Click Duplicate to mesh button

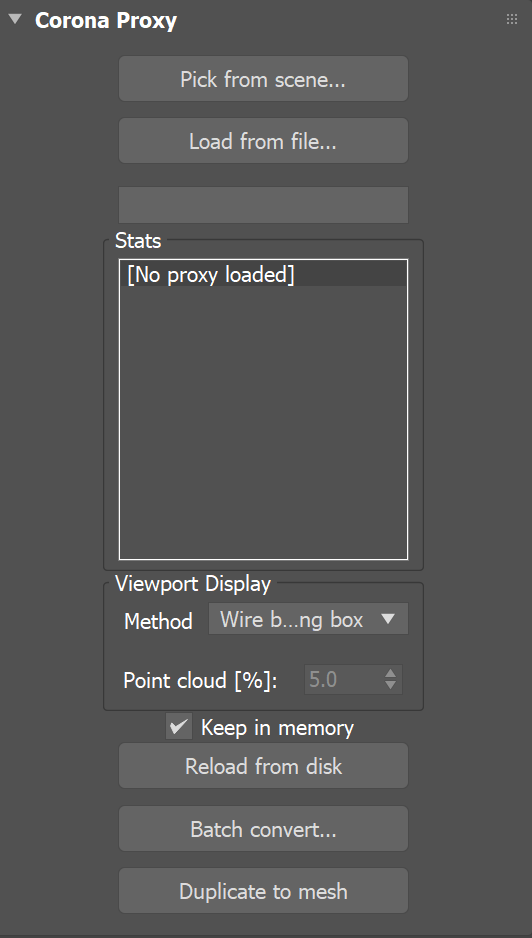[263, 891]
